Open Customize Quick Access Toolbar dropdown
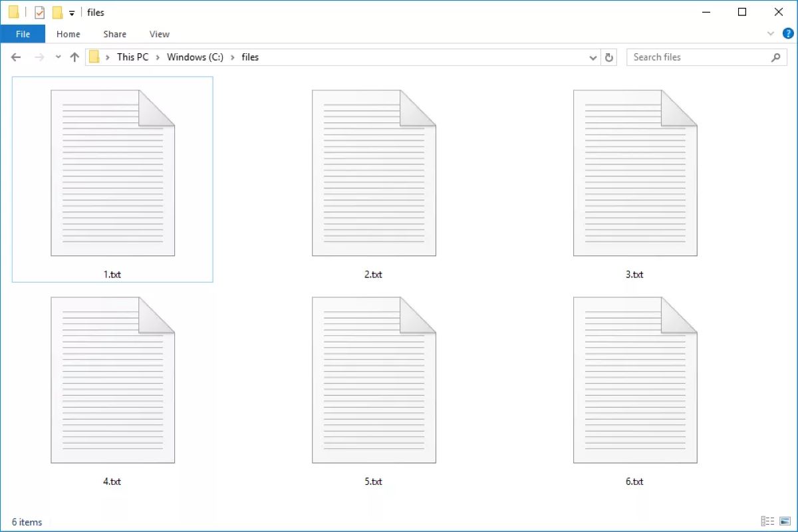The image size is (798, 532). tap(72, 13)
